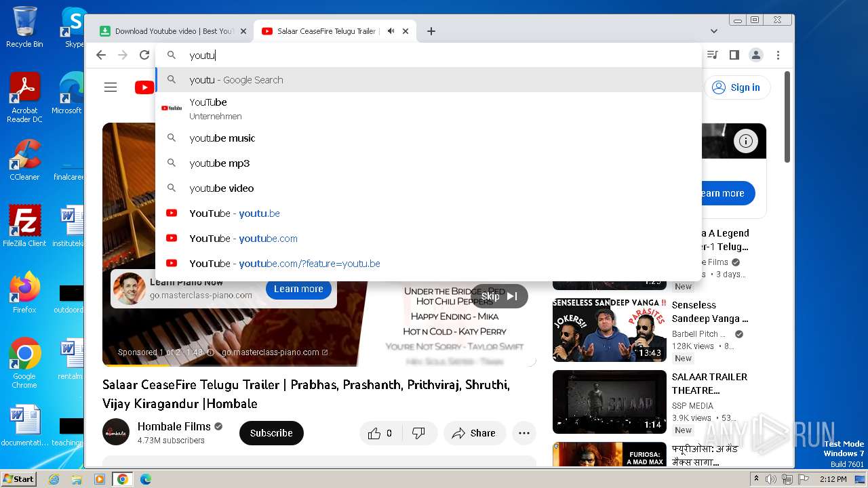Pick the 'youtube video' suggestion
The height and width of the screenshot is (488, 868).
pos(429,188)
